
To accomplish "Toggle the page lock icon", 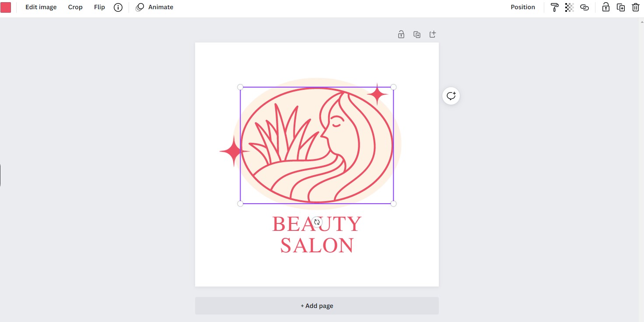I will pyautogui.click(x=401, y=34).
